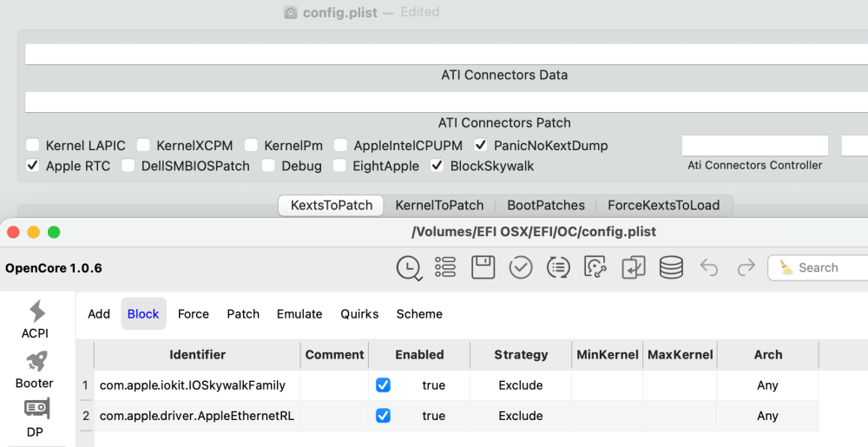Click the disk link (mount ESP) icon
The image size is (868, 447).
point(595,266)
